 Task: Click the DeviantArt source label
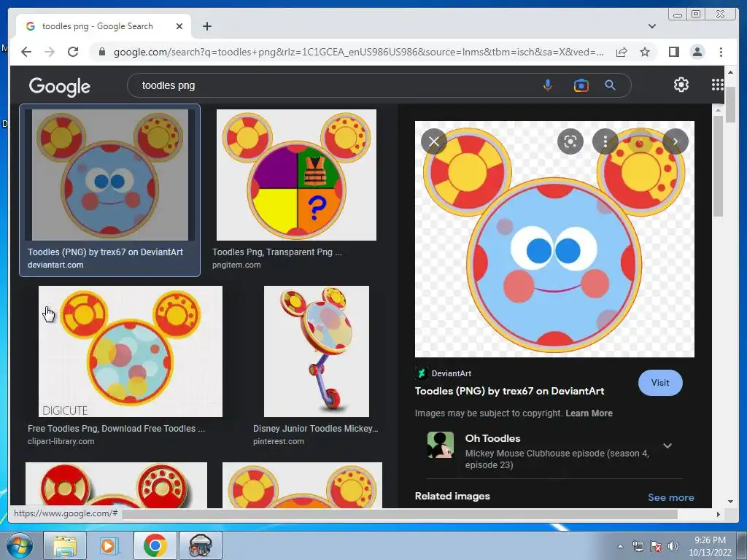[x=451, y=373]
